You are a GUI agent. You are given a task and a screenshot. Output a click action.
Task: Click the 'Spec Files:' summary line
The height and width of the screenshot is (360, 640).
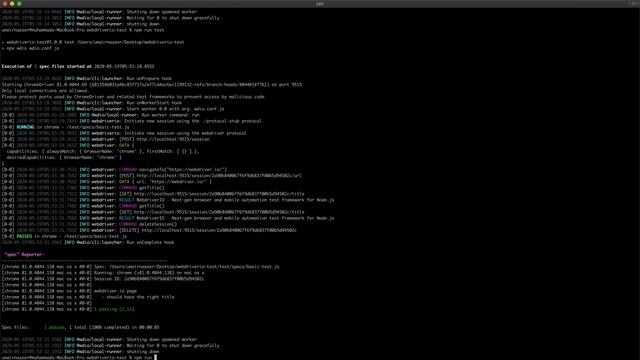tap(80, 327)
